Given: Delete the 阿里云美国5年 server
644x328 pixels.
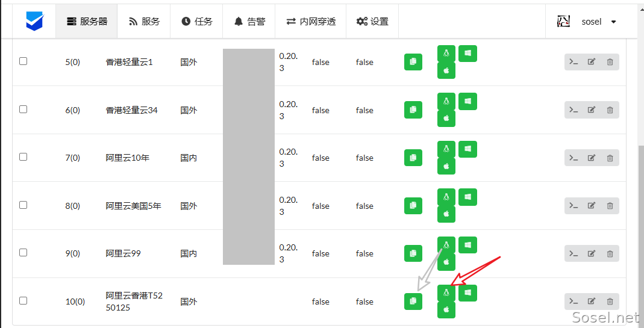Looking at the screenshot, I should pos(610,206).
